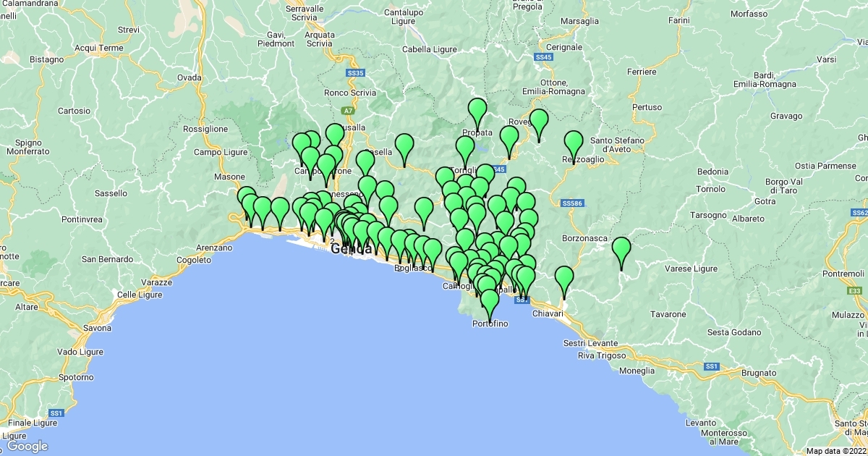The image size is (868, 456).
Task: Click the SS1 road shield near Moneglia
Action: pos(711,366)
